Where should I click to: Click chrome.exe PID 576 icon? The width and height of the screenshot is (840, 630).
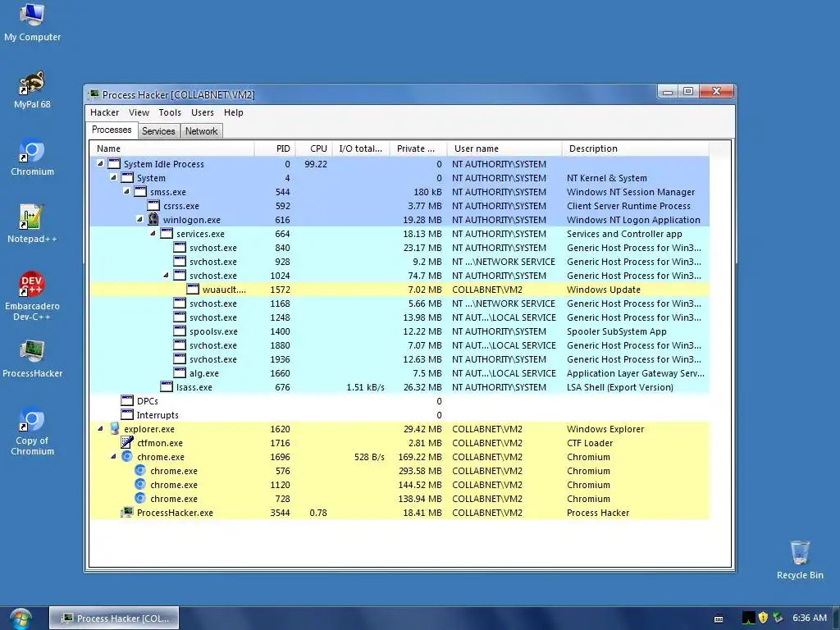click(x=140, y=470)
